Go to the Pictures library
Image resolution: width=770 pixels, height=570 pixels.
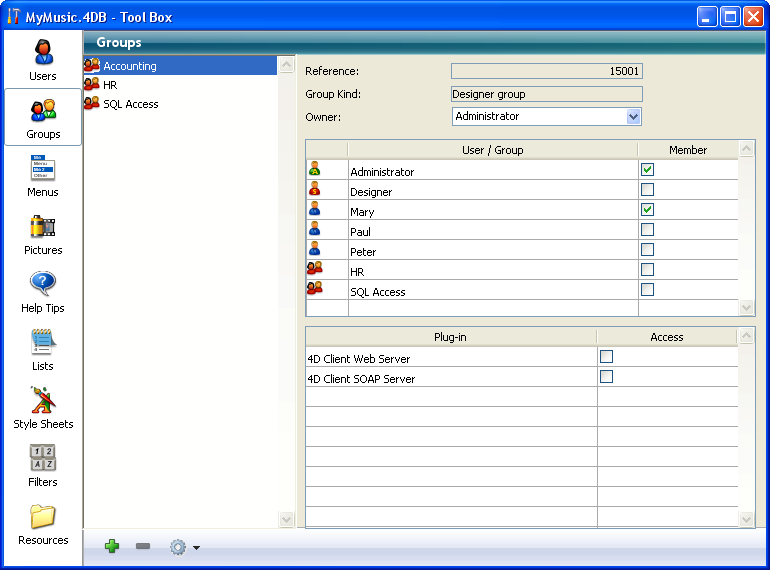[x=43, y=234]
